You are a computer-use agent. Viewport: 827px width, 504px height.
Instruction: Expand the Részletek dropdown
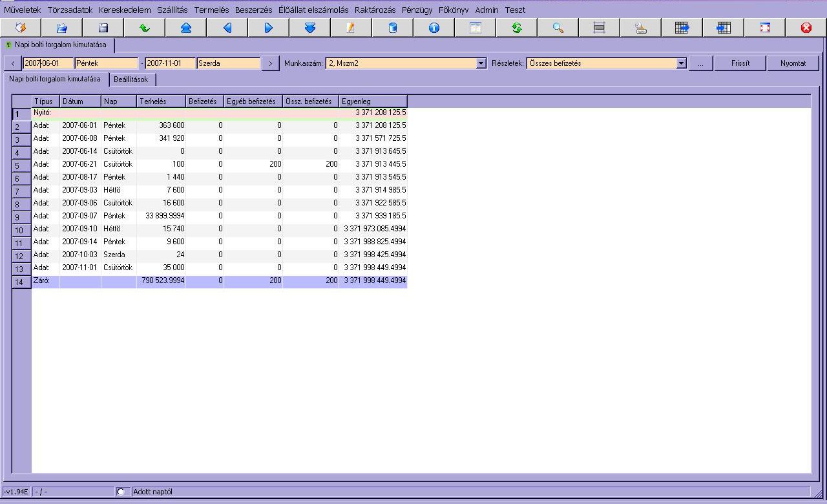pos(681,63)
